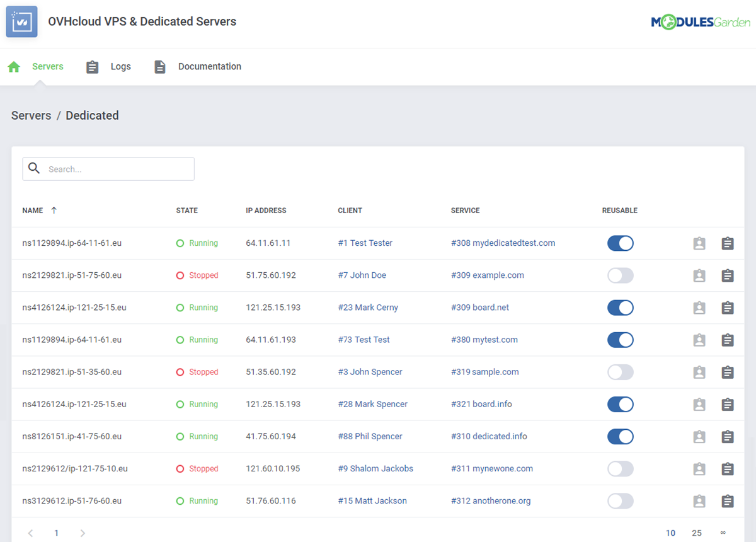This screenshot has height=542, width=756.
Task: Open clipboard details icon for anotherone.org row
Action: [x=728, y=501]
